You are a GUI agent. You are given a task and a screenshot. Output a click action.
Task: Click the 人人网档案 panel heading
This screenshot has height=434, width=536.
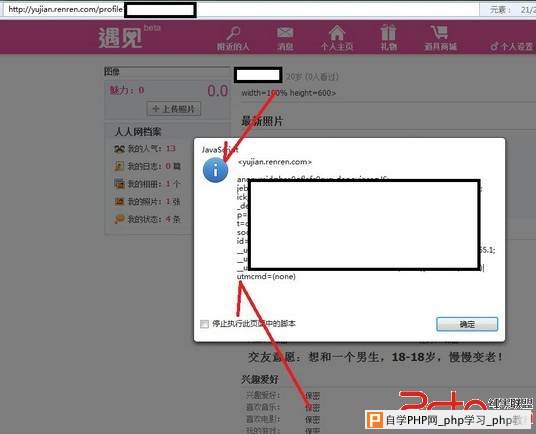(138, 132)
